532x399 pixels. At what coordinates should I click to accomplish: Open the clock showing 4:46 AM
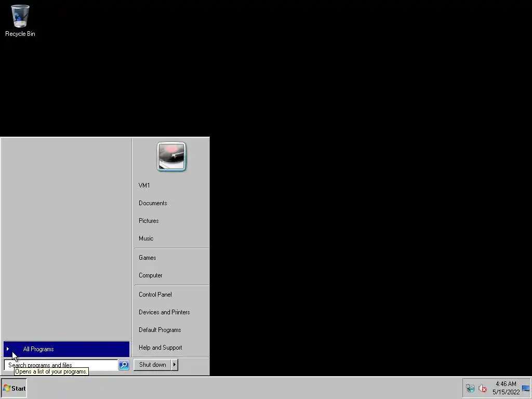[x=506, y=388]
